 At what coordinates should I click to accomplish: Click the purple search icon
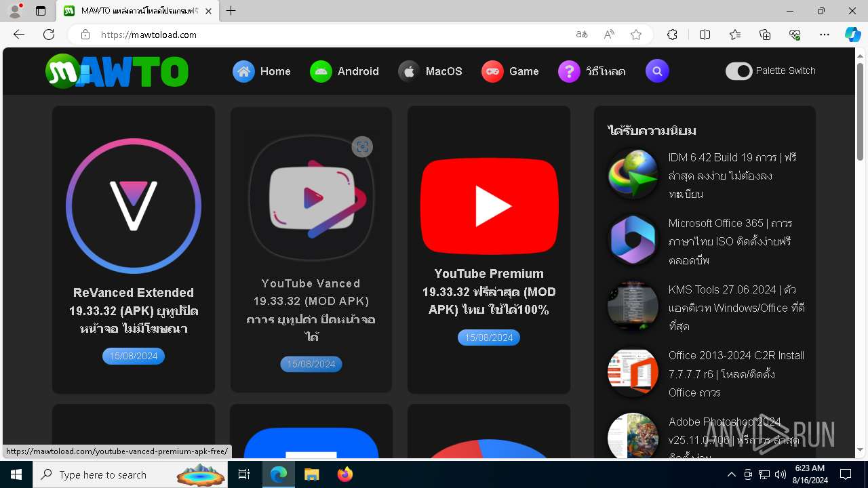[657, 71]
